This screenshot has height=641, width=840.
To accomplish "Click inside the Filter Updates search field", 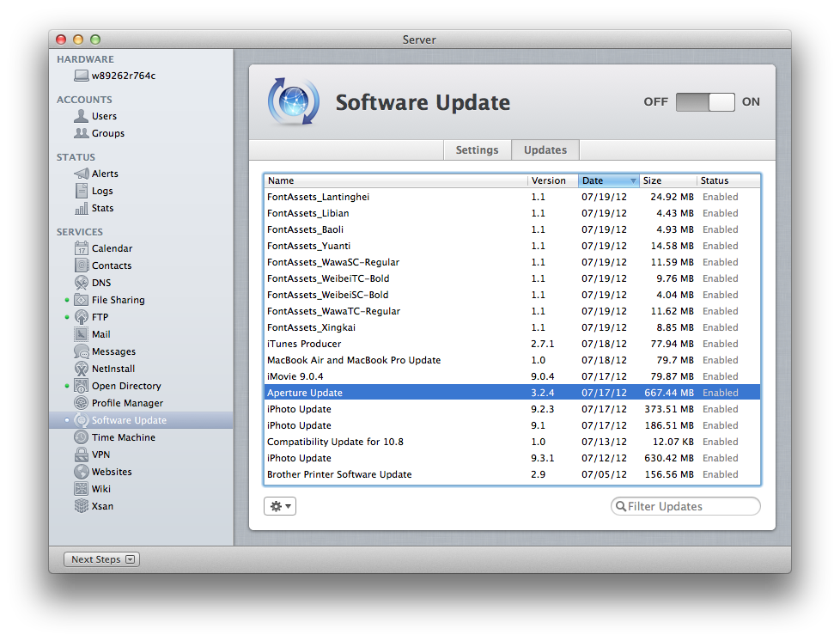I will point(685,506).
